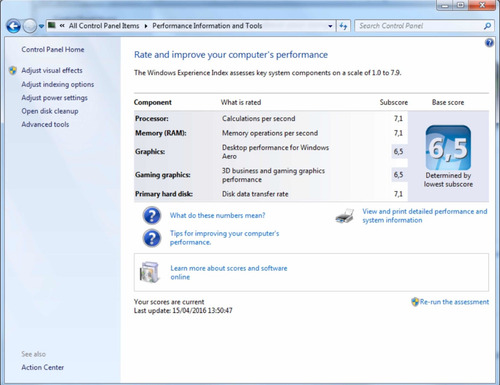Select All Control Panel Items breadcrumb

point(104,26)
